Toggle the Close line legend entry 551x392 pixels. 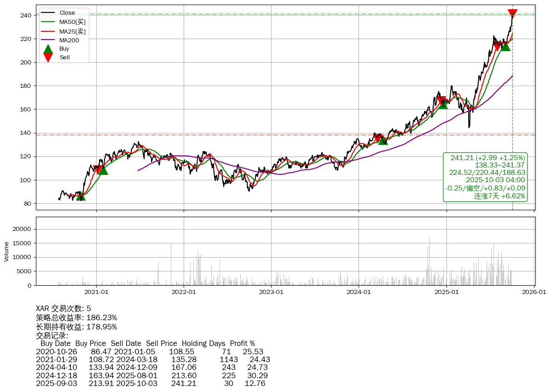coord(67,13)
